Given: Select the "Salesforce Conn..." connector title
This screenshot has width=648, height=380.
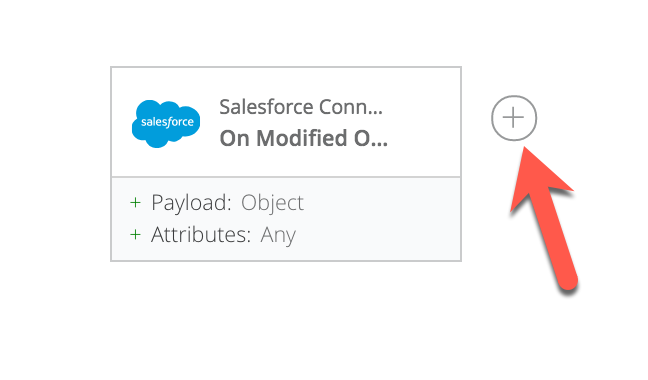Looking at the screenshot, I should click(x=301, y=107).
